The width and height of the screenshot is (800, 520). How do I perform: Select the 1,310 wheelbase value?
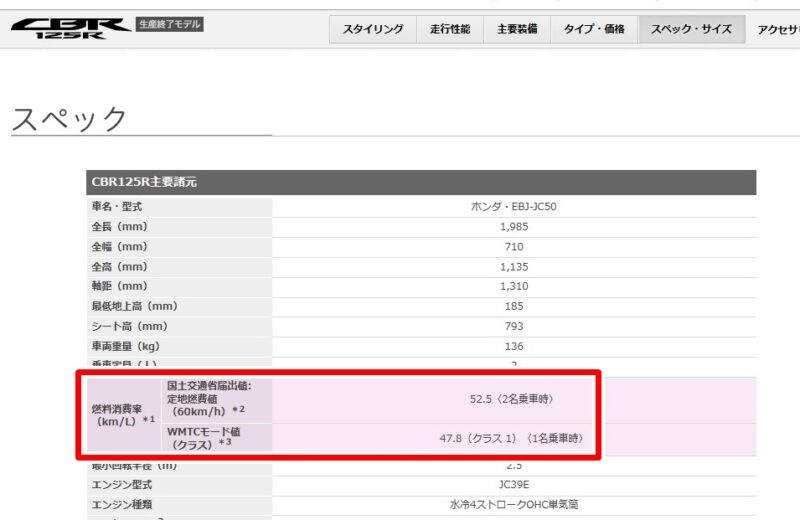click(x=514, y=286)
